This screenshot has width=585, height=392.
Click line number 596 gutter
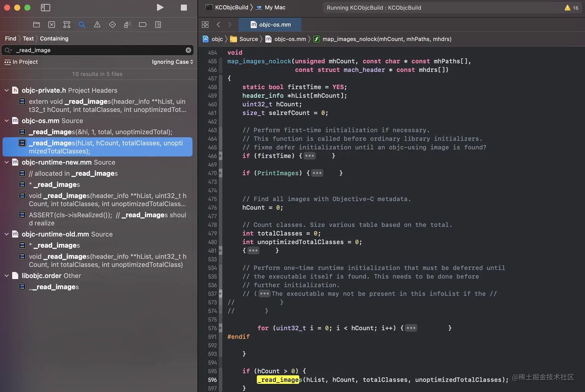tap(212, 380)
